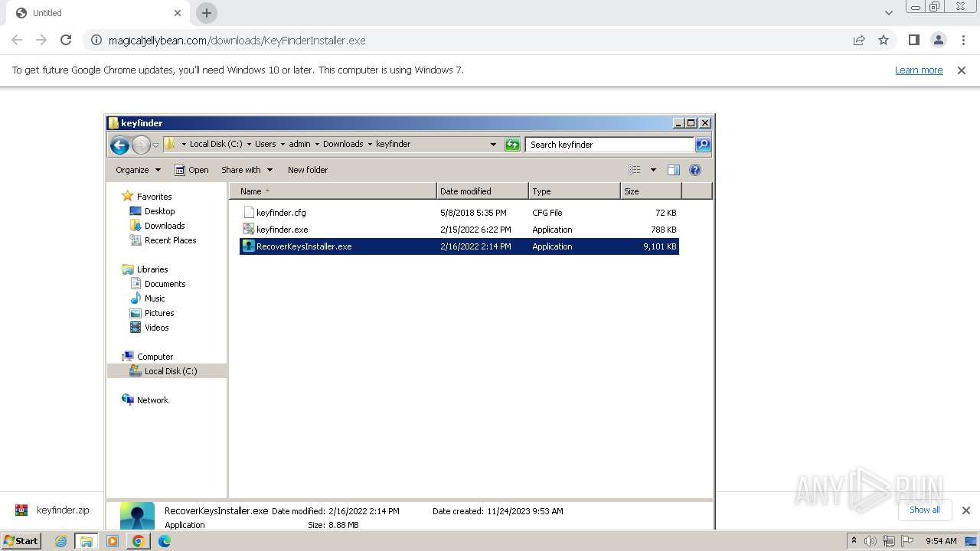Open Explorer help question icon
980x551 pixels.
click(x=695, y=170)
